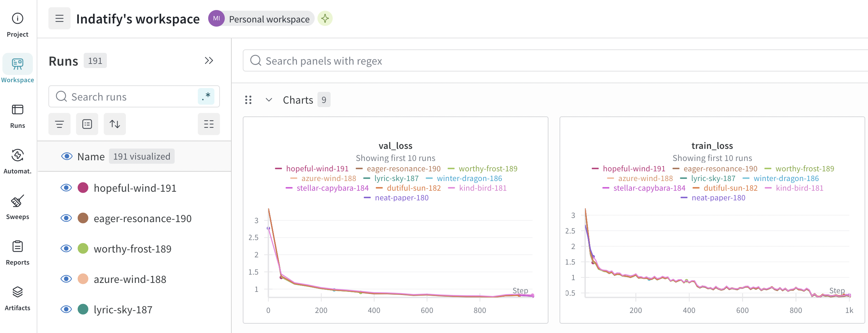Toggle visibility of worthy-frost-189

[x=66, y=249]
